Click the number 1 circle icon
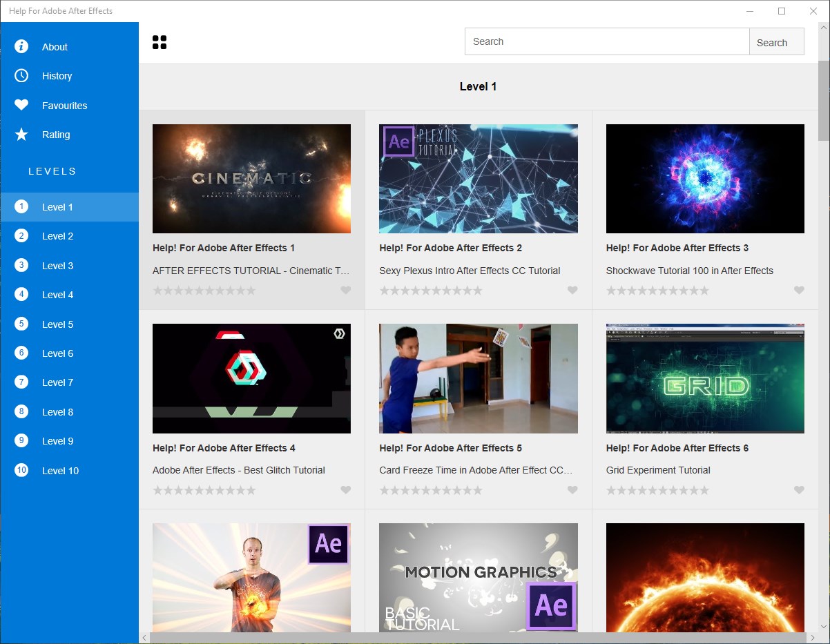 tap(21, 206)
